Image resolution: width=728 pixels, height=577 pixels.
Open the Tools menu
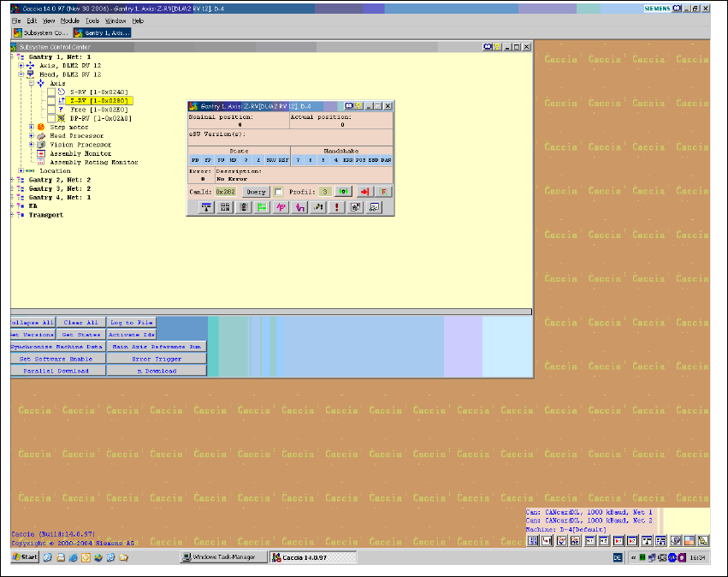pyautogui.click(x=92, y=20)
